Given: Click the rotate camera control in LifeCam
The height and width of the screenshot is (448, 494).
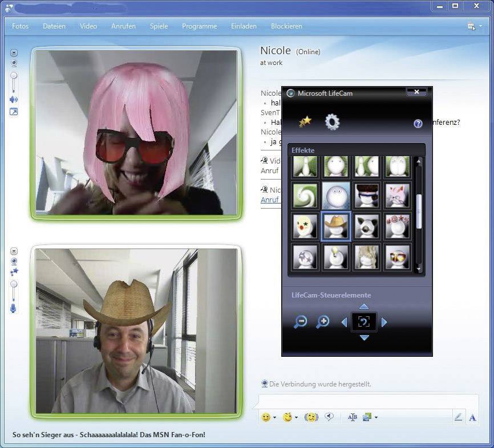Looking at the screenshot, I should 363,321.
